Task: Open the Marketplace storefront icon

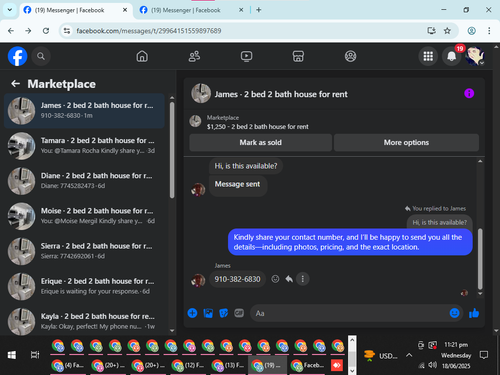Action: [298, 56]
